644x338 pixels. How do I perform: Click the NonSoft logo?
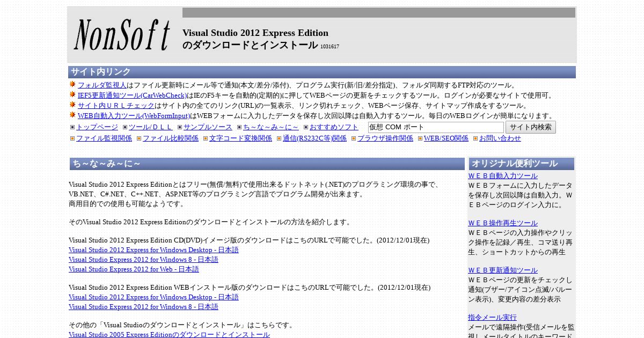pyautogui.click(x=122, y=35)
